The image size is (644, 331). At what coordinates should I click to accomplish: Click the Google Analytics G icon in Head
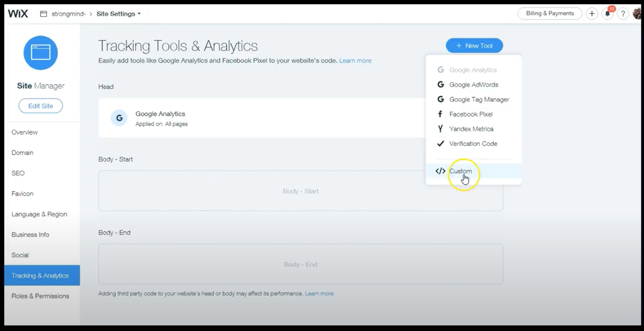119,118
